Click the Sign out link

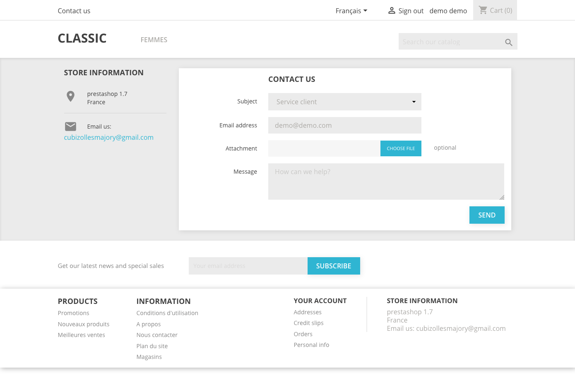point(411,11)
